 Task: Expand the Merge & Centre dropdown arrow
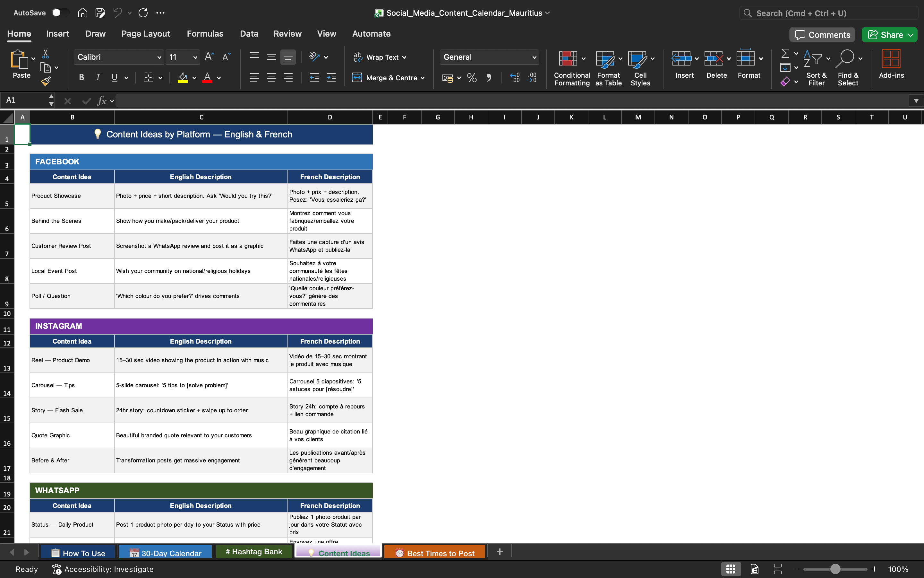click(x=423, y=78)
